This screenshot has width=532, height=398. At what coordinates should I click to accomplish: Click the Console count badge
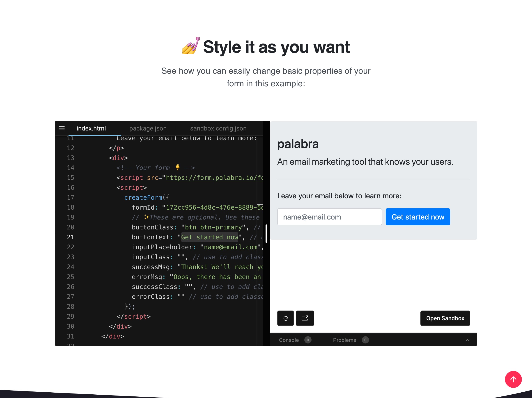pyautogui.click(x=308, y=340)
